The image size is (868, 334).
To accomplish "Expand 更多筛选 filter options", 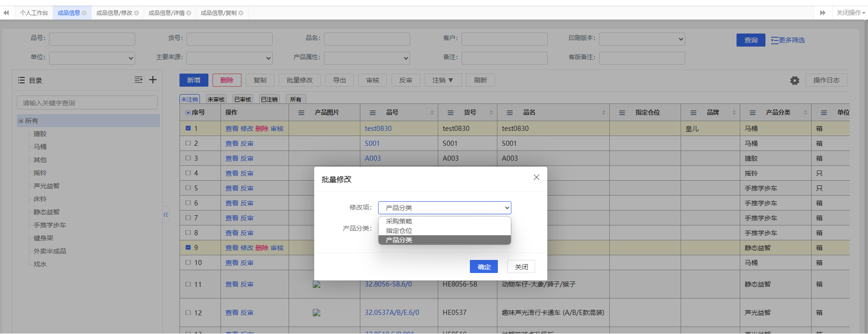I will [x=788, y=40].
